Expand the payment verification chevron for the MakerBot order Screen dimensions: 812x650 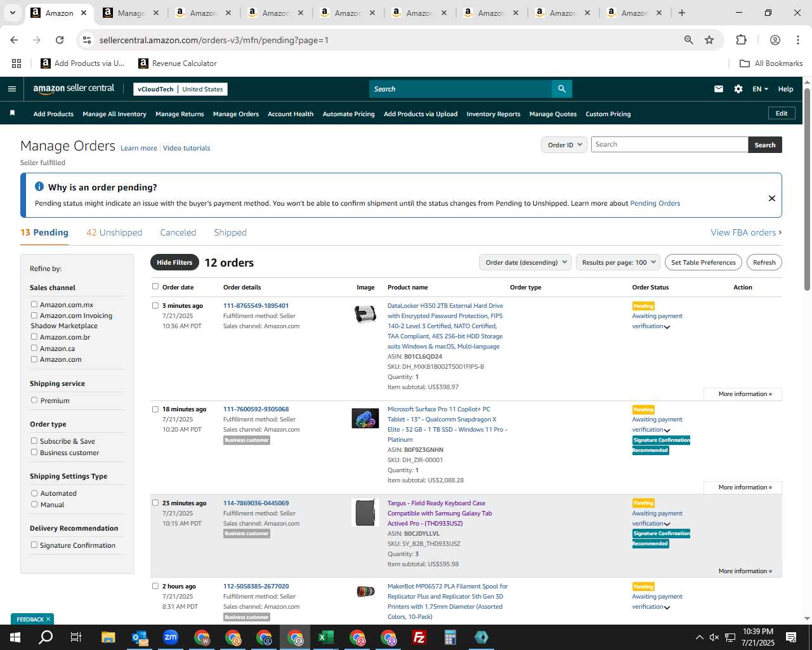point(667,607)
